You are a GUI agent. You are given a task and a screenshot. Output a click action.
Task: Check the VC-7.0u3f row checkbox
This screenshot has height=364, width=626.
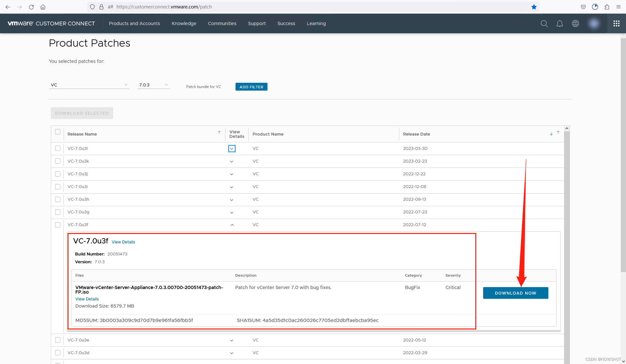tap(58, 225)
